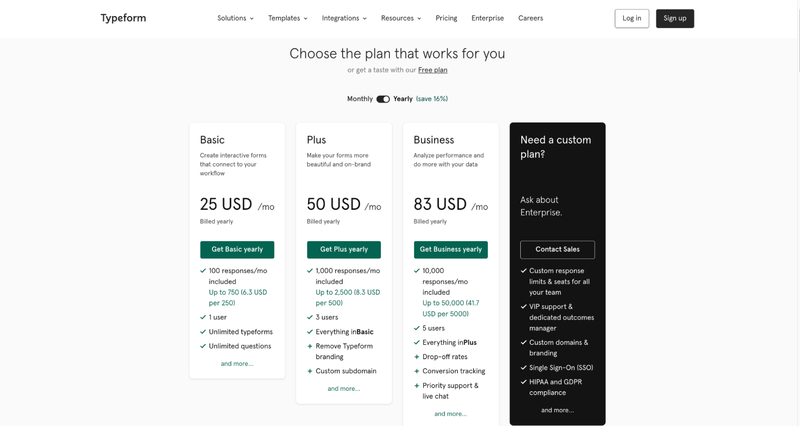Image resolution: width=800 pixels, height=426 pixels.
Task: Select the Yearly billing label
Action: tap(403, 99)
